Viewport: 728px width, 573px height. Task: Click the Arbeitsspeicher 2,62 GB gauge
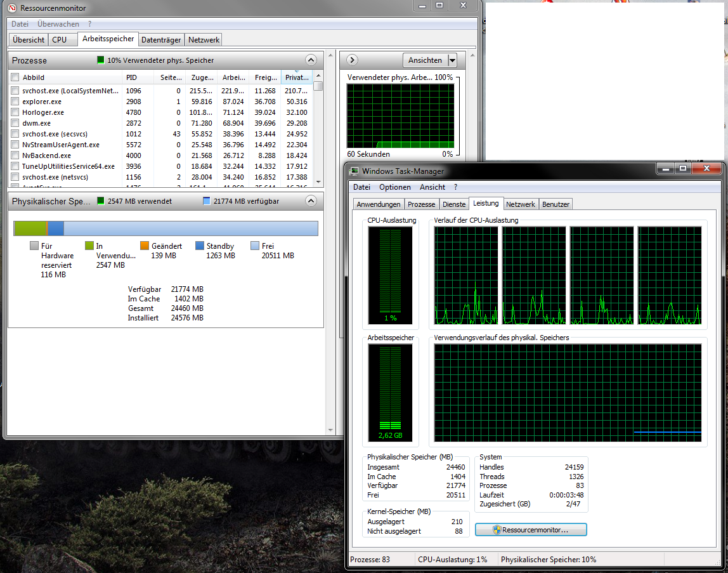coord(390,392)
